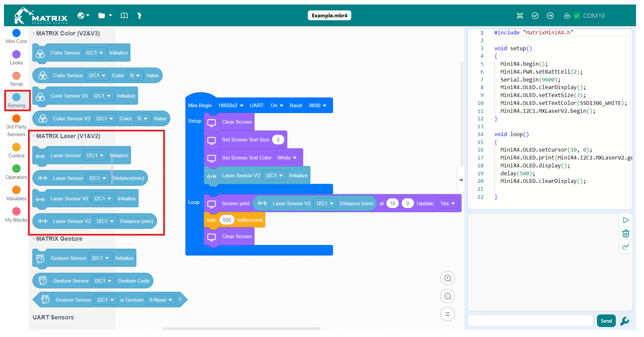Screen dimensions: 644x337
Task: Edit the wait 500 millisecond value
Action: tap(227, 220)
